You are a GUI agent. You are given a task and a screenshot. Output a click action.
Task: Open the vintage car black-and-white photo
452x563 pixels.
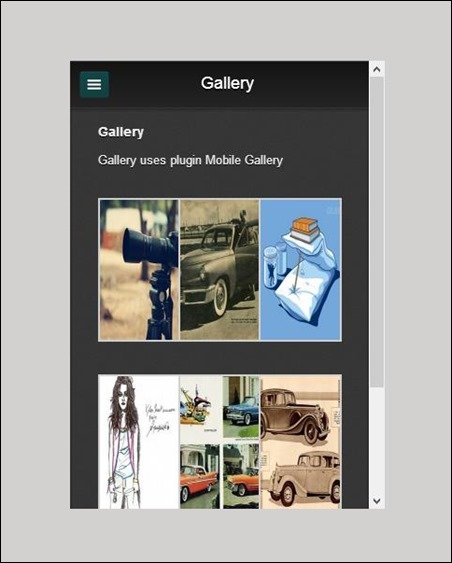(219, 270)
